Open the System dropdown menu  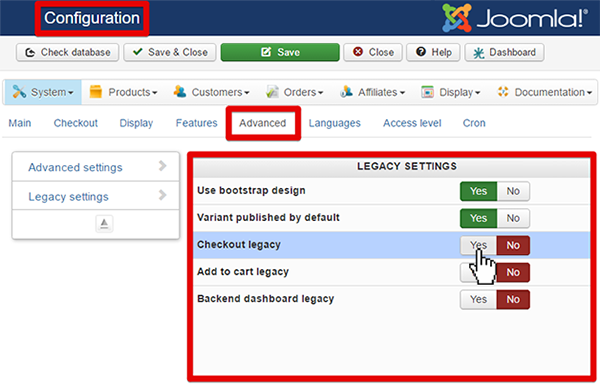(43, 92)
